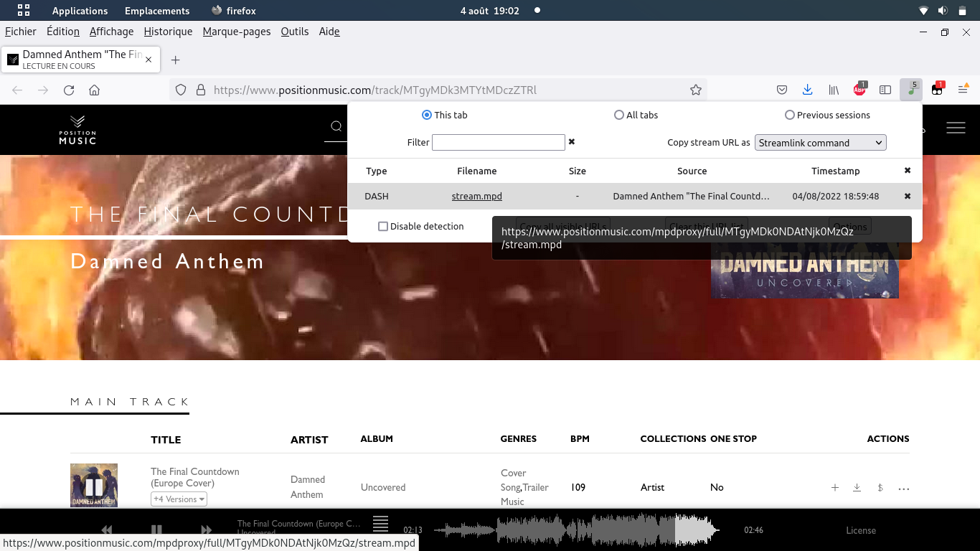Delete all listed streams via header X
This screenshot has height=551, width=980.
(908, 171)
